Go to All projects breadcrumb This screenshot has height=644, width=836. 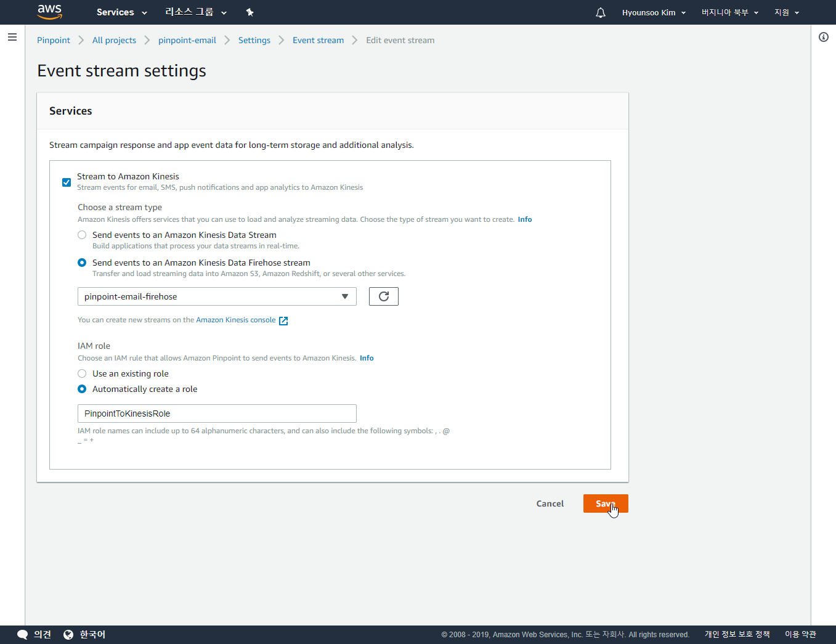click(x=114, y=40)
